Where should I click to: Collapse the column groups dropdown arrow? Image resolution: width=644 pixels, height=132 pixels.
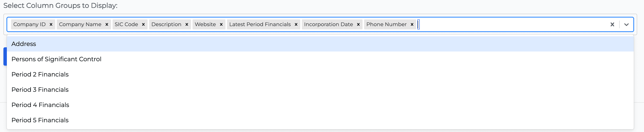626,24
